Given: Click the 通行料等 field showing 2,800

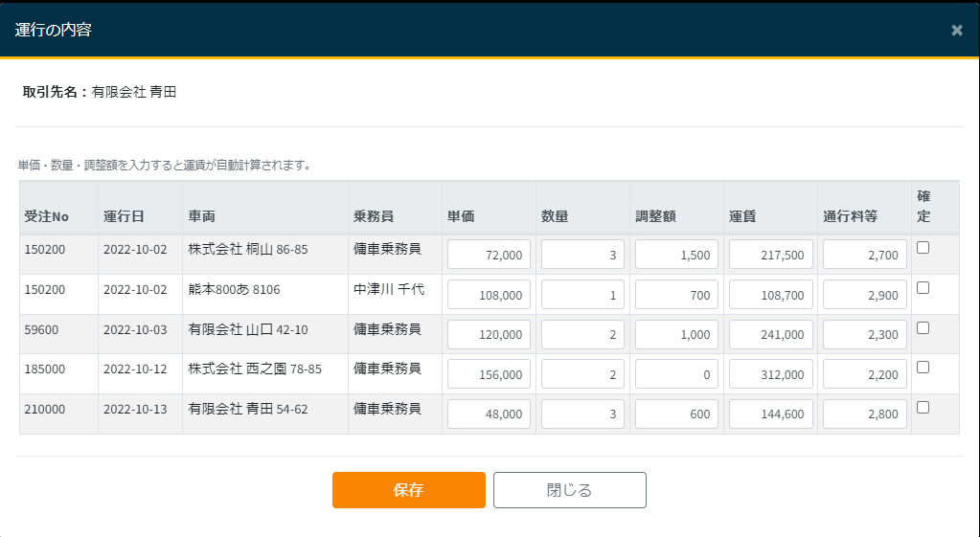Looking at the screenshot, I should coord(864,414).
